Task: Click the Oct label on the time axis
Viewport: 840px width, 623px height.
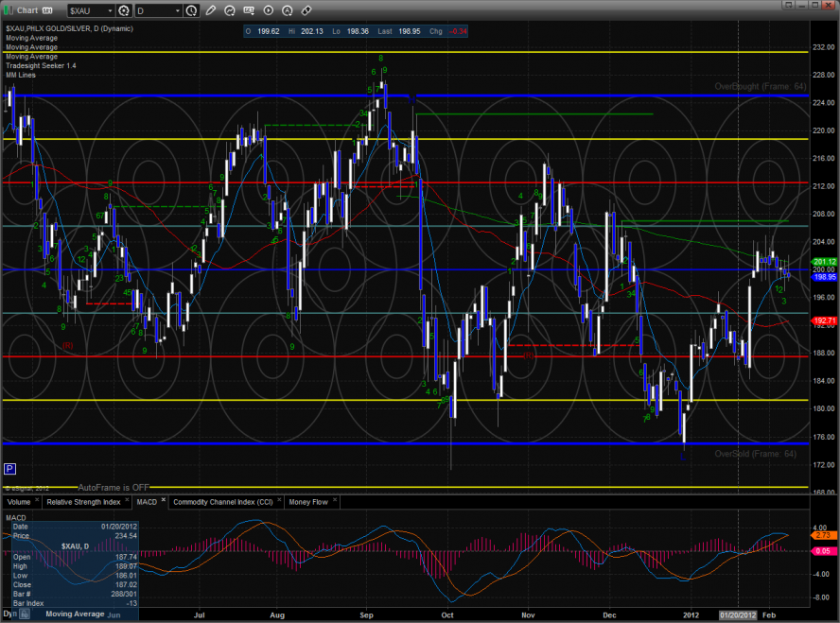Action: [447, 615]
